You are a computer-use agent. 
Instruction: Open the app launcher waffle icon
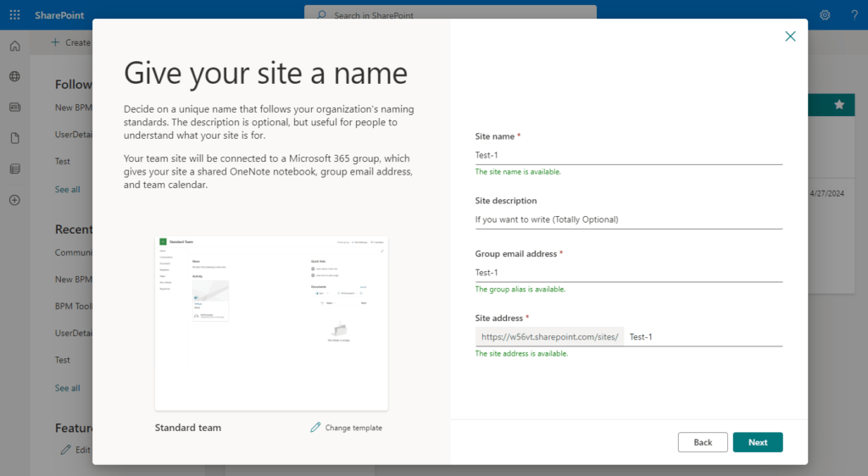15,15
